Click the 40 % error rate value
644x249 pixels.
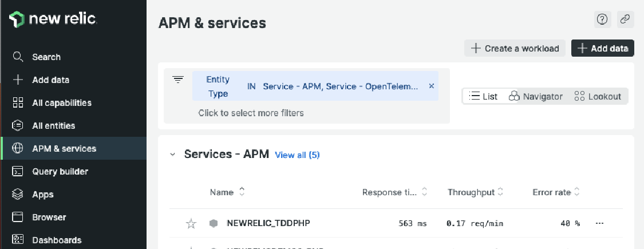570,223
